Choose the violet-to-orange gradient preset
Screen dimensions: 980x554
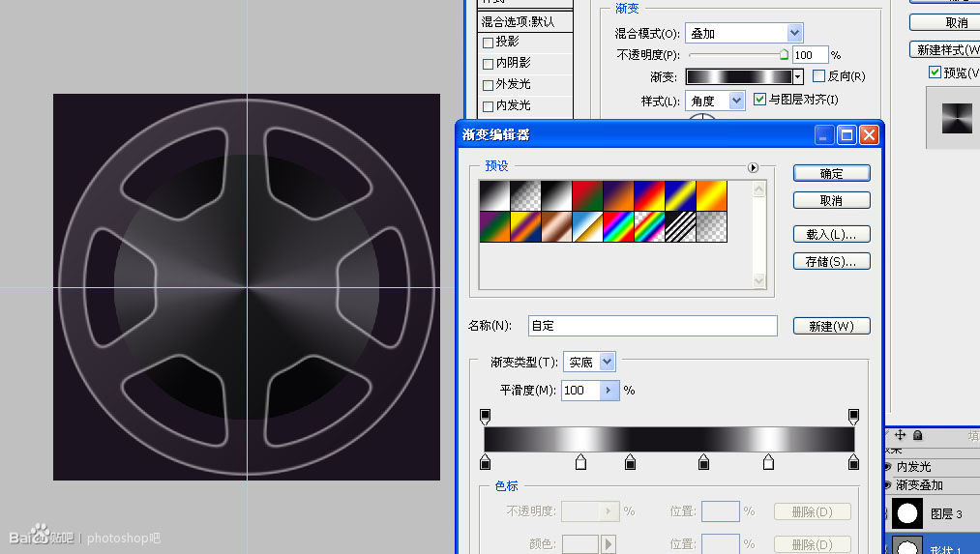pyautogui.click(x=619, y=195)
